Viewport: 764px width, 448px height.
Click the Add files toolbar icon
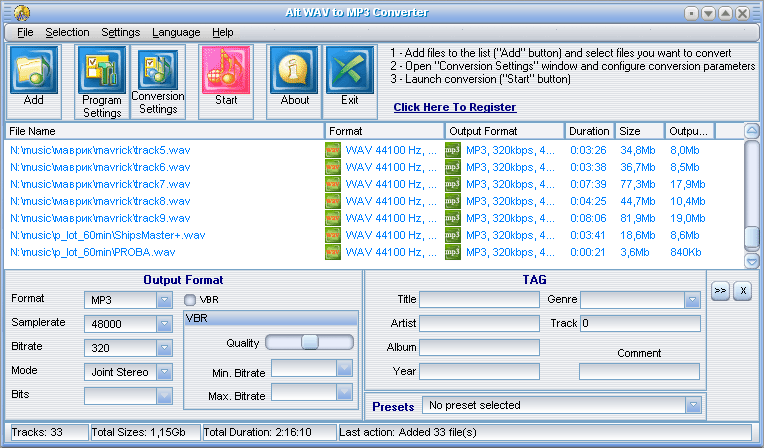pos(34,70)
